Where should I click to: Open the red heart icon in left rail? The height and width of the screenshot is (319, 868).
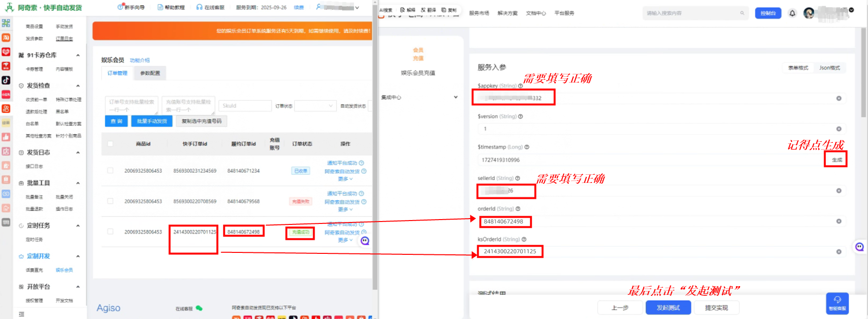6,52
